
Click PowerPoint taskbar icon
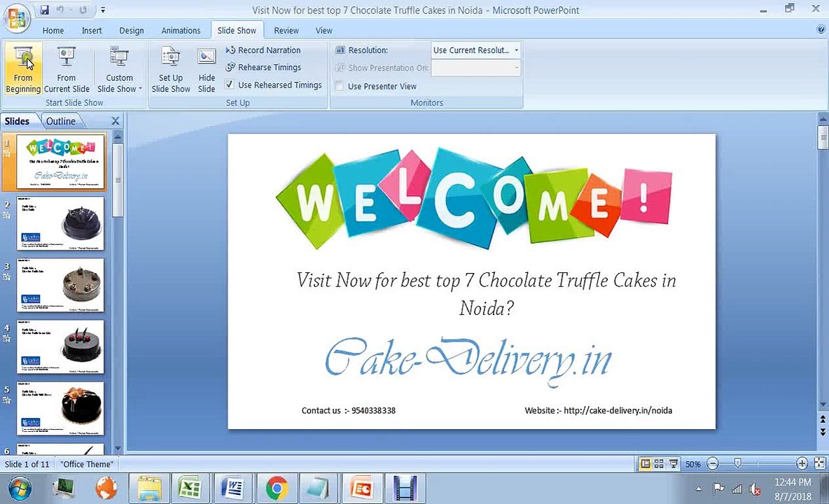click(361, 488)
